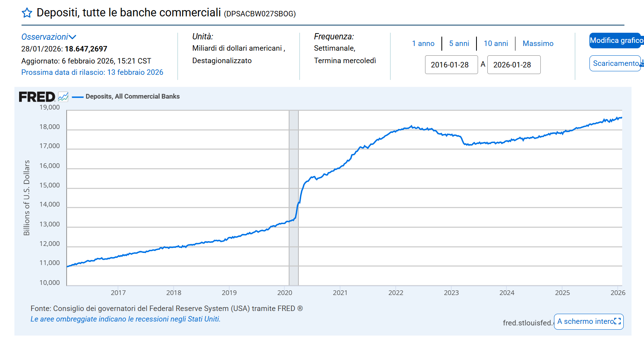Open the Prossima data di rilascio link
This screenshot has width=644, height=341.
tap(92, 72)
